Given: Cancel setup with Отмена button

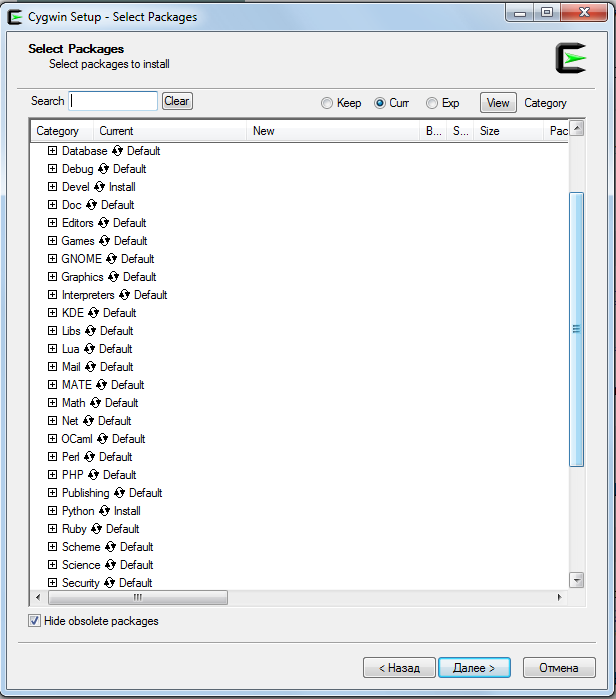Looking at the screenshot, I should pos(559,668).
